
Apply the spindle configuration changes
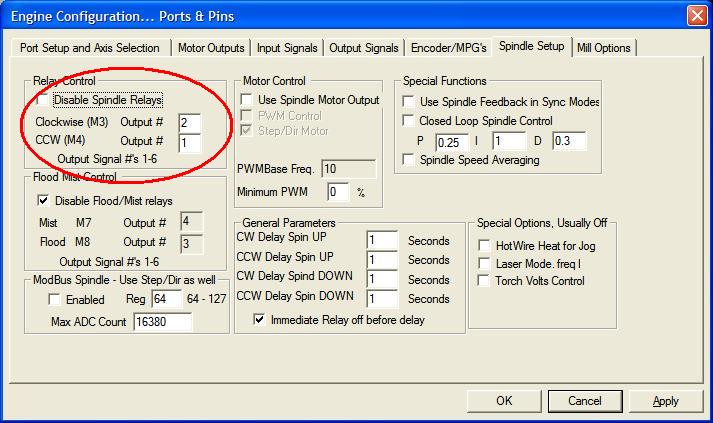(666, 401)
